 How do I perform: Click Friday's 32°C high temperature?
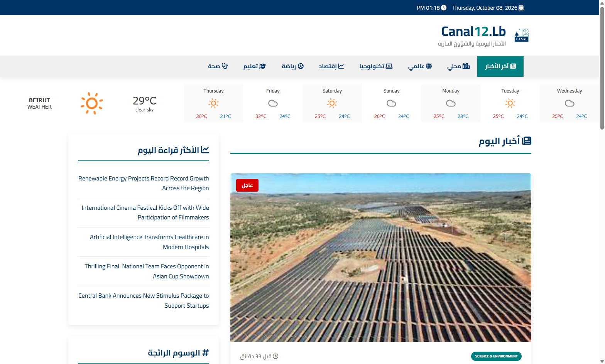tap(261, 116)
